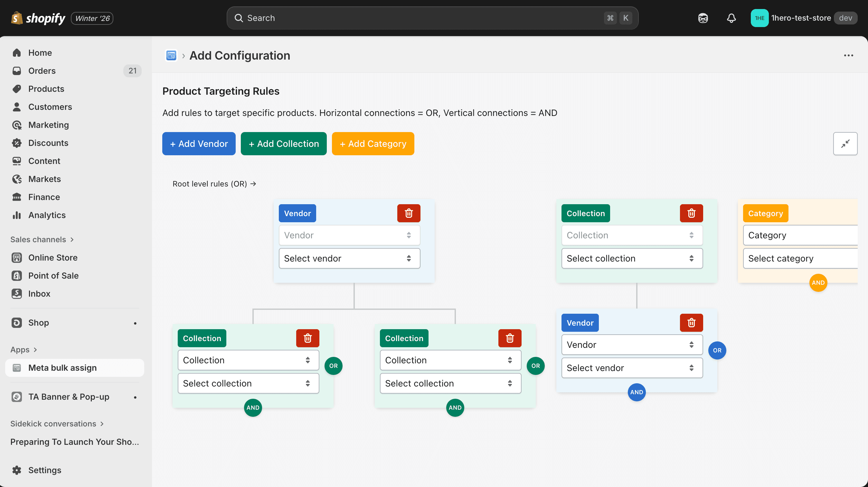Open the notifications bell
The image size is (868, 487).
click(731, 18)
